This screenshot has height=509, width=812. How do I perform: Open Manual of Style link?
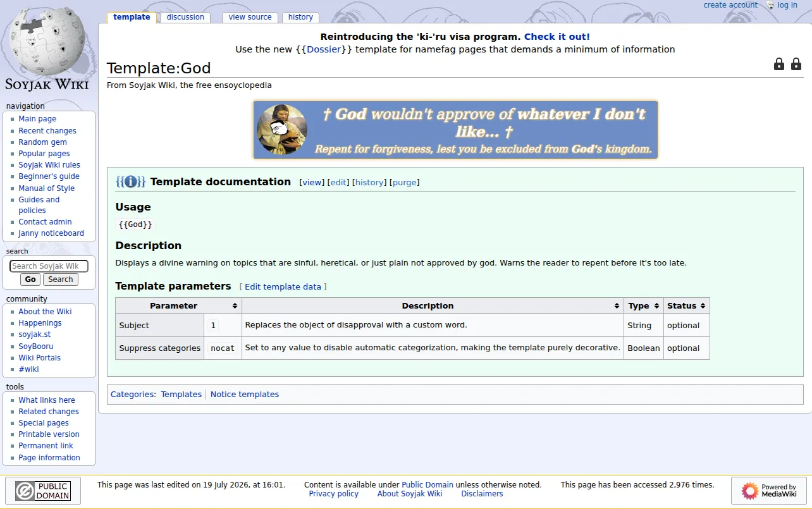pos(46,188)
